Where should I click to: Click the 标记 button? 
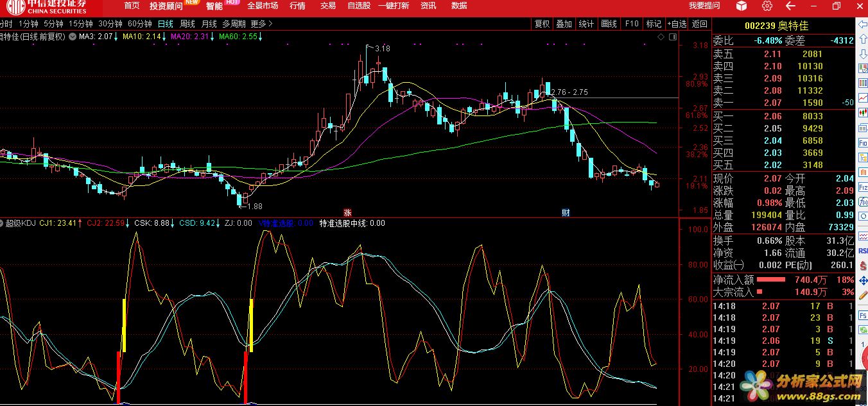(654, 24)
